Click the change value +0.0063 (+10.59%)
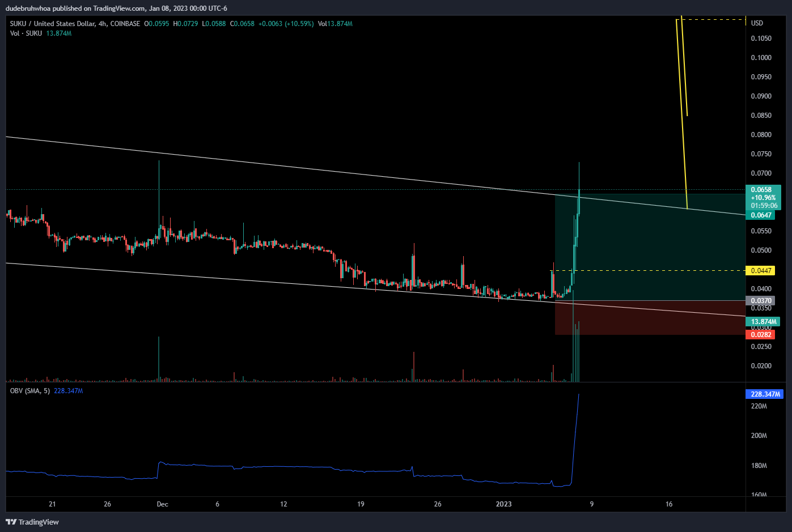792x532 pixels. [286, 24]
